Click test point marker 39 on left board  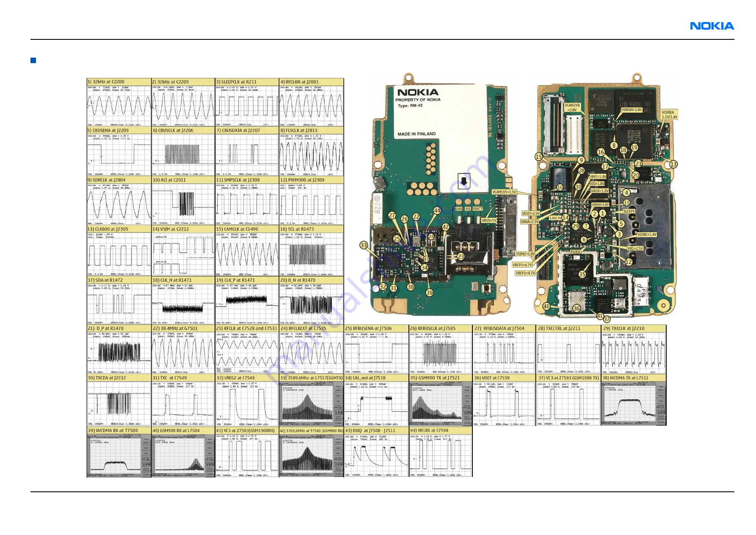click(x=430, y=292)
